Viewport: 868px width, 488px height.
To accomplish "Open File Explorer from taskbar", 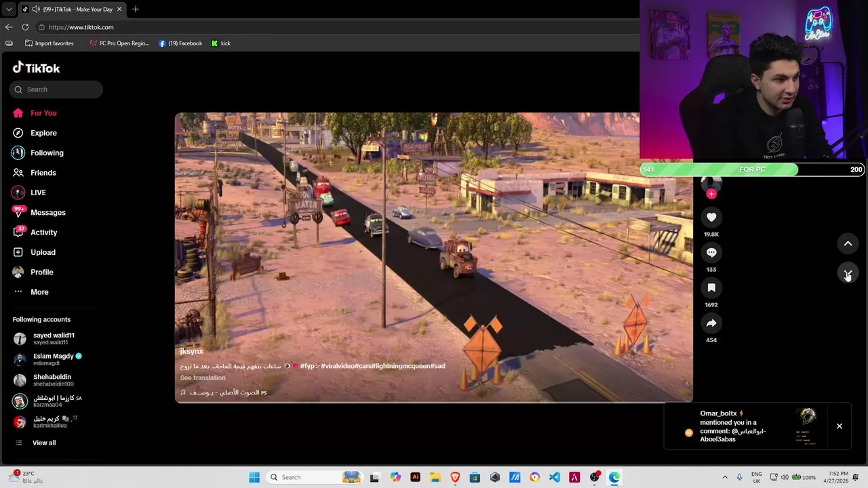I will (435, 477).
